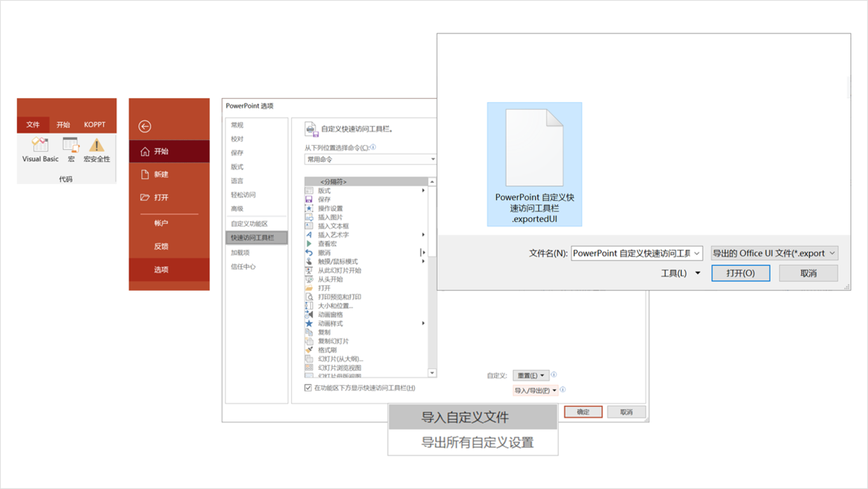The width and height of the screenshot is (868, 489).
Task: Click the 文件 ribbon tab
Action: 33,125
